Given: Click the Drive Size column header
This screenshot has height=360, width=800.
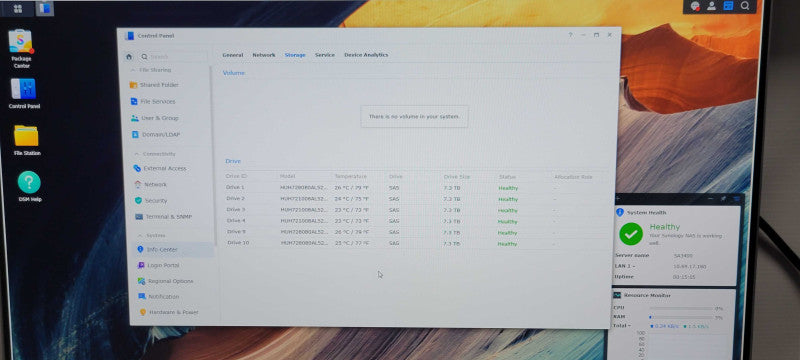Looking at the screenshot, I should point(457,176).
